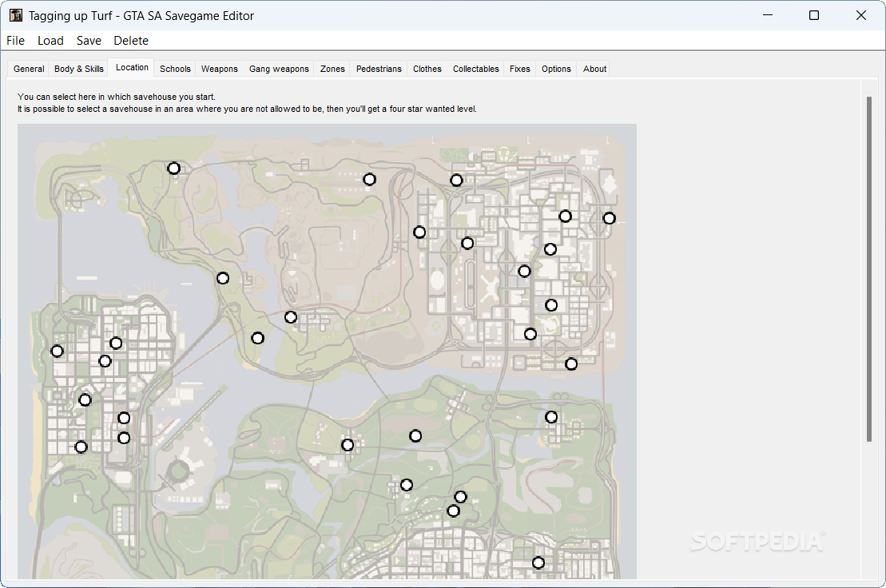The image size is (886, 588).
Task: Pick the savehouse marker at the desert's top center
Action: [x=370, y=179]
